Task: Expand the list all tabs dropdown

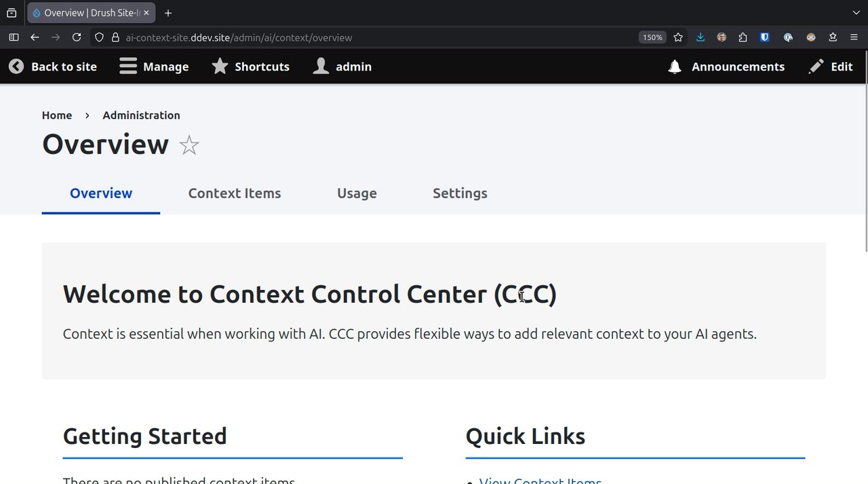Action: (856, 12)
